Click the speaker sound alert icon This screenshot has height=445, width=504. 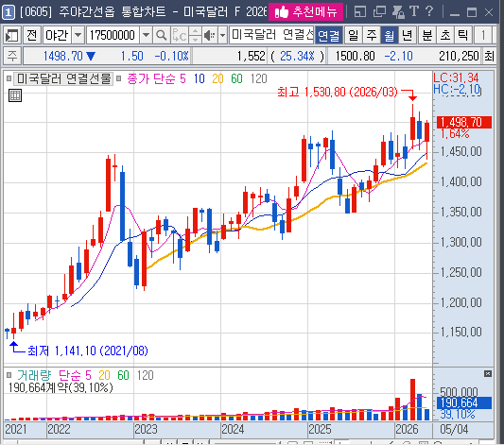210,35
